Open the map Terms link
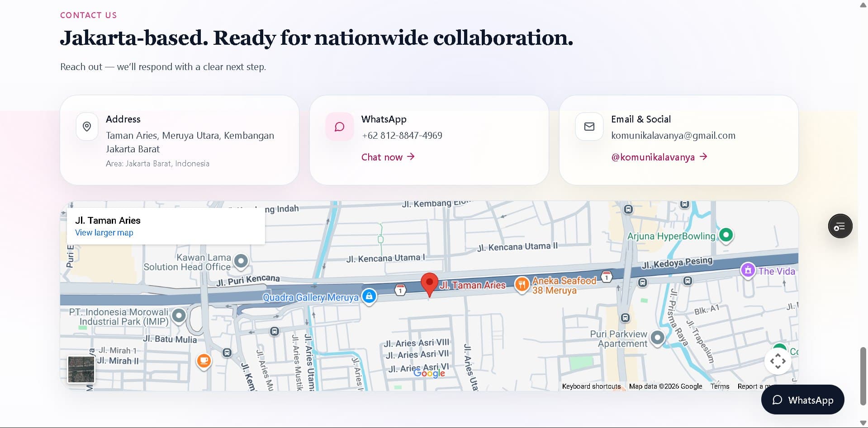Image resolution: width=868 pixels, height=428 pixels. tap(720, 386)
